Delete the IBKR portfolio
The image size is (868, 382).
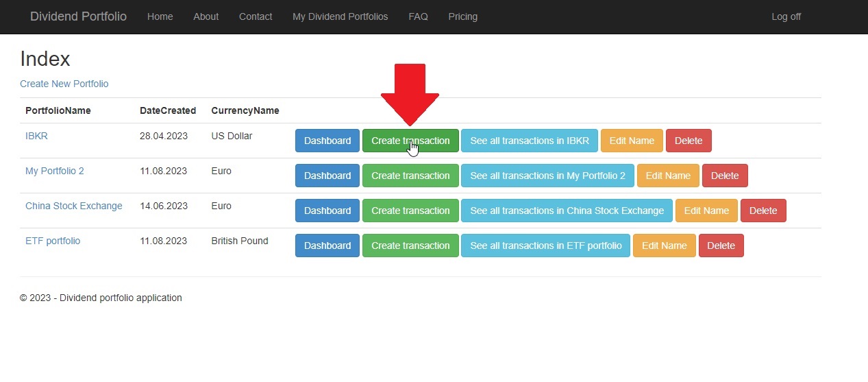688,141
